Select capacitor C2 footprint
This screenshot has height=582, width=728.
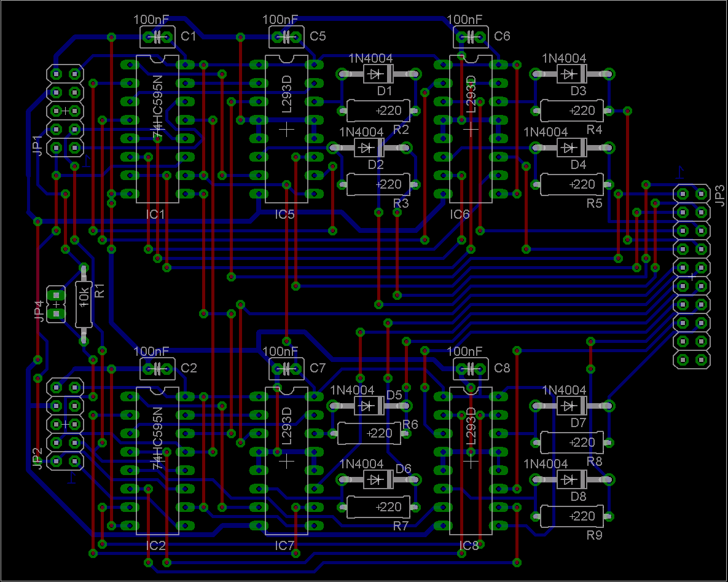(x=157, y=369)
